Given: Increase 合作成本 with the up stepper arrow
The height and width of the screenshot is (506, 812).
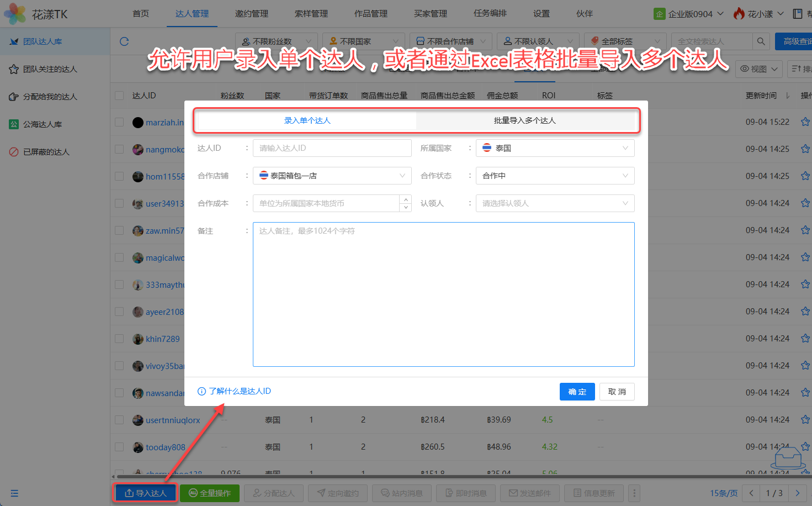Looking at the screenshot, I should point(406,199).
